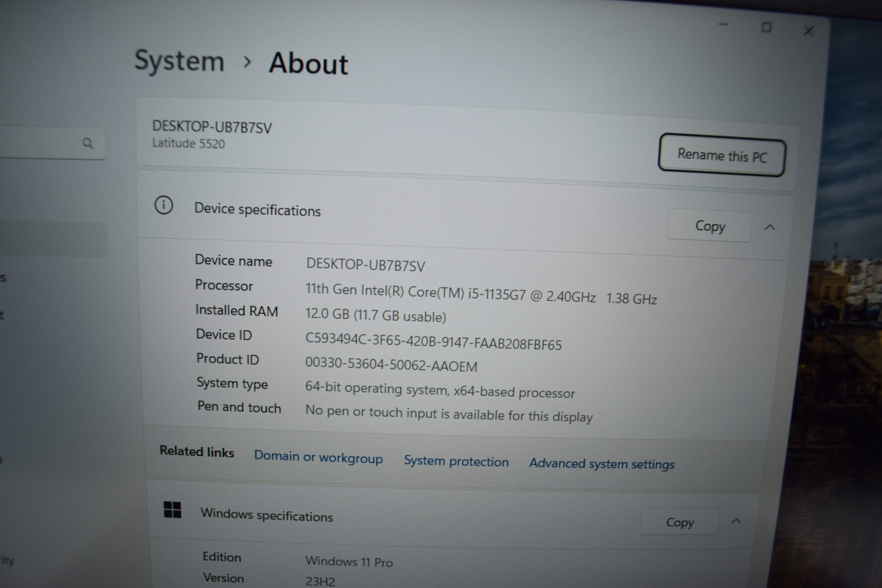Click the highlighted selected sidebar item

coord(53,239)
